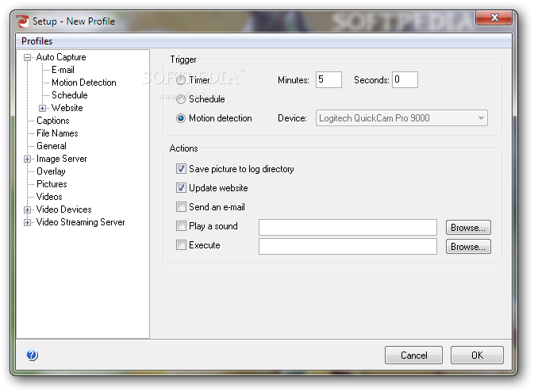Image resolution: width=534 pixels, height=392 pixels.
Task: Open Videos settings in the tree
Action: click(x=49, y=197)
